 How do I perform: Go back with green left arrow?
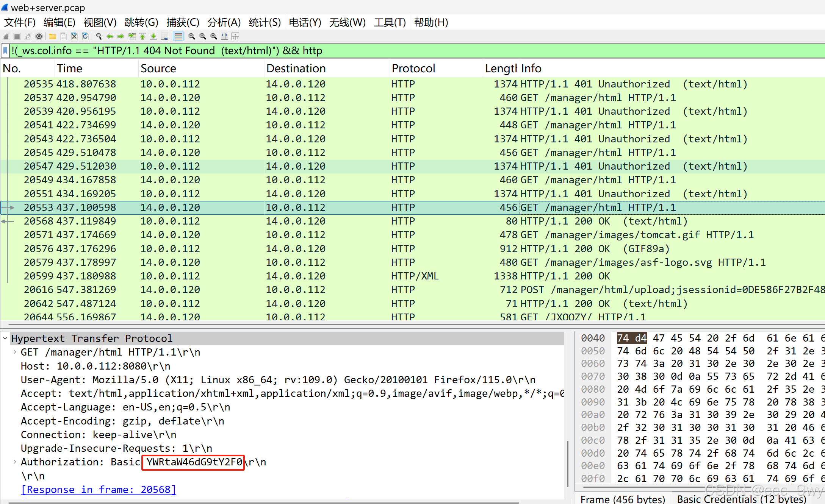pos(110,36)
